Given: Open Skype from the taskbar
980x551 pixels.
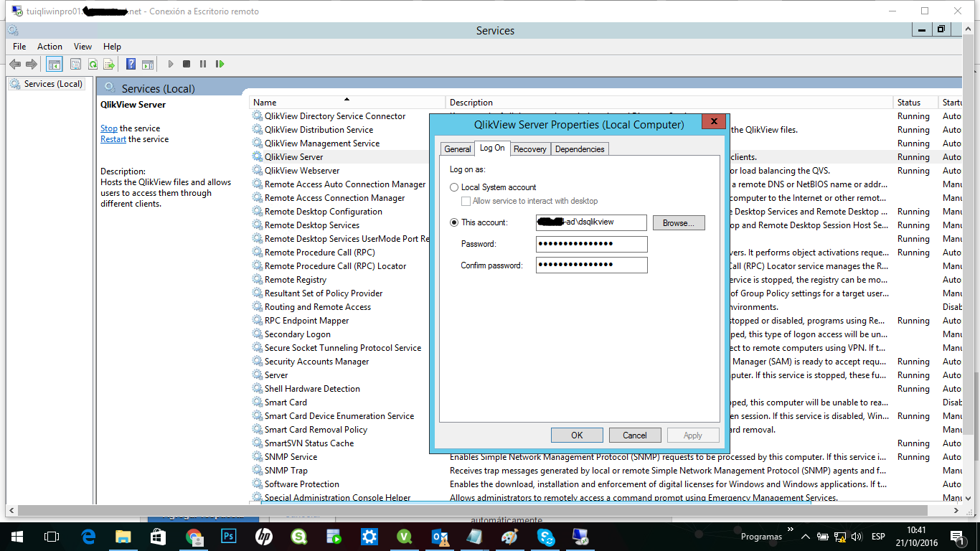Looking at the screenshot, I should click(545, 537).
